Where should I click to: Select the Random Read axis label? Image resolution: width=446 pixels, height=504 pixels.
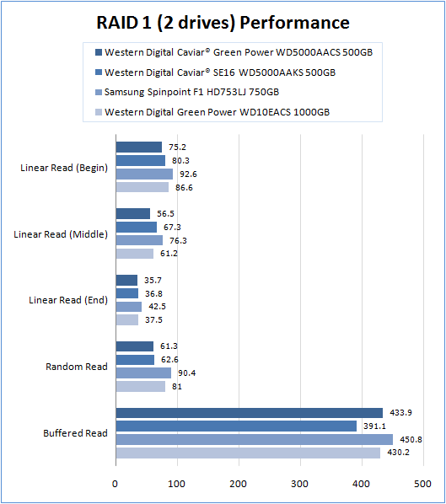[x=77, y=367]
